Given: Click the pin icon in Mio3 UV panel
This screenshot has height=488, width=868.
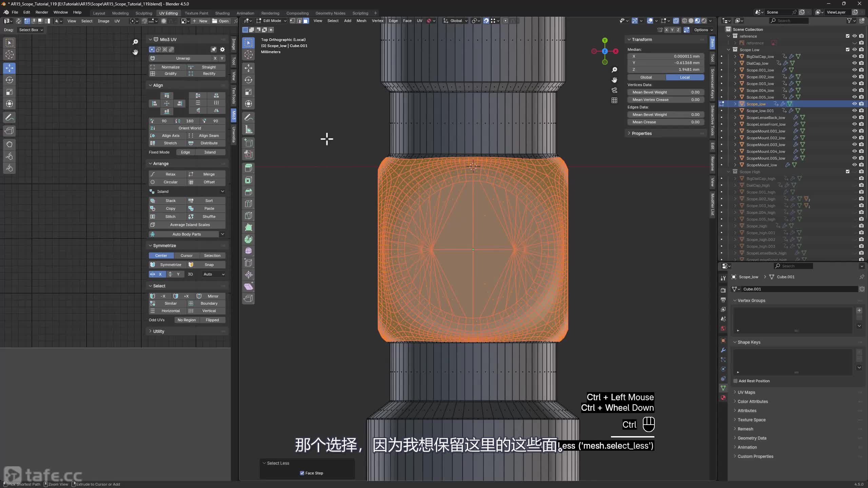Looking at the screenshot, I should (x=214, y=49).
